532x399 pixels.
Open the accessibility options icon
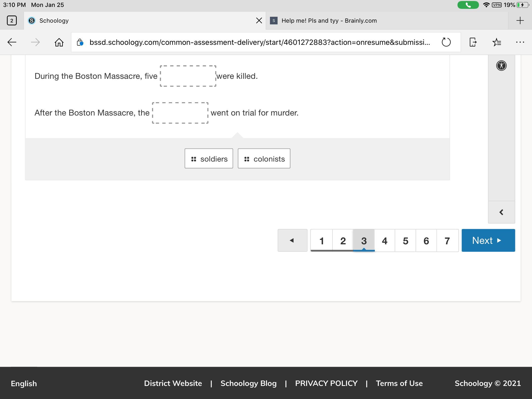[x=501, y=66]
